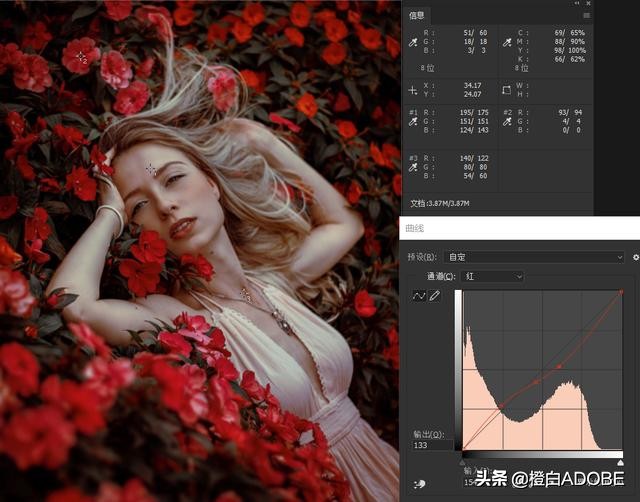
Task: Click the R value 140/ 122 of sampler #3
Action: [x=474, y=158]
